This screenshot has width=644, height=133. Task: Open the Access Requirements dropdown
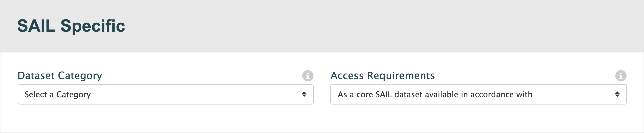478,94
